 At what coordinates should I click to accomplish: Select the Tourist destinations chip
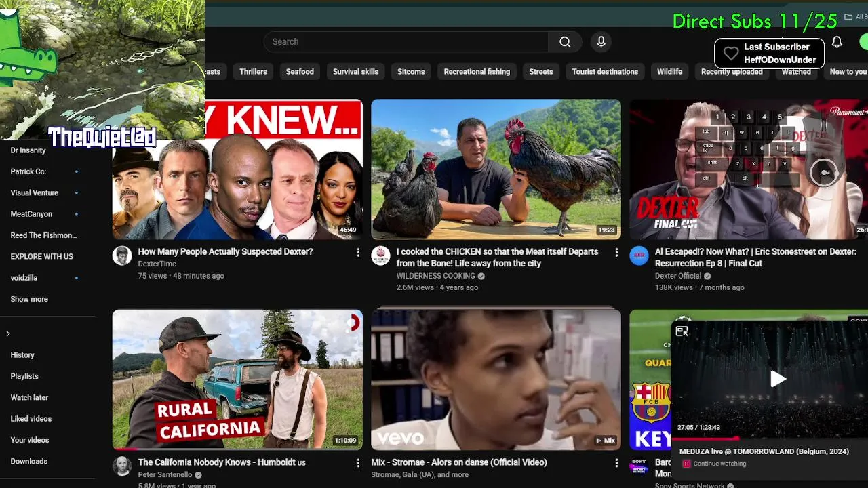[605, 72]
